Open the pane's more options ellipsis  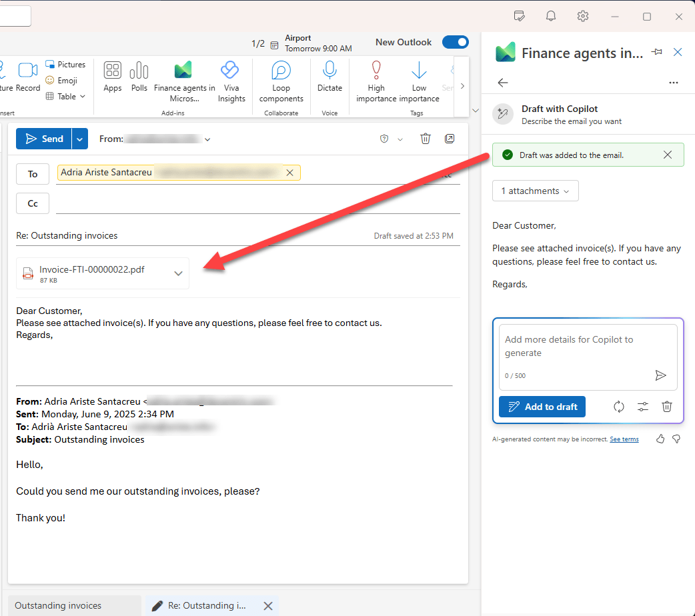(x=673, y=83)
